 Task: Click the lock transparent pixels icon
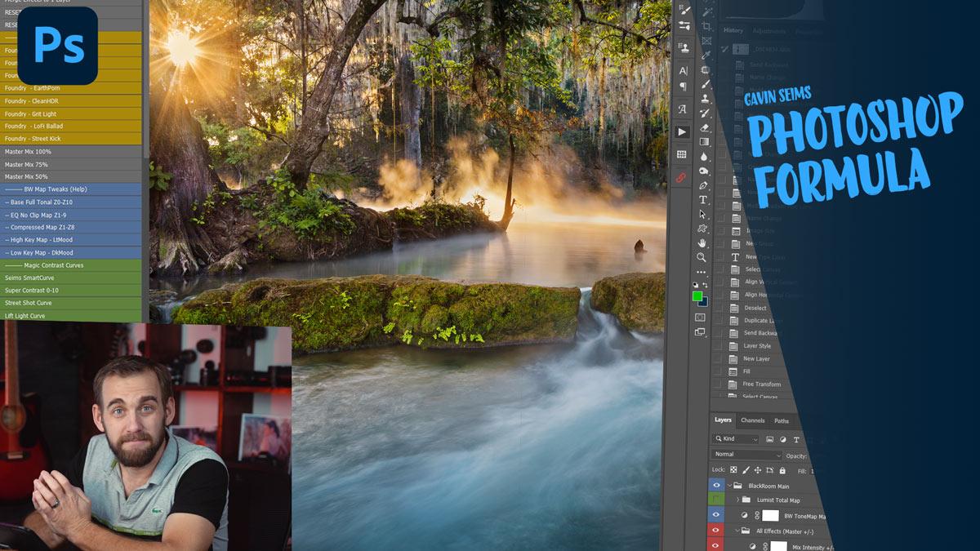(733, 470)
